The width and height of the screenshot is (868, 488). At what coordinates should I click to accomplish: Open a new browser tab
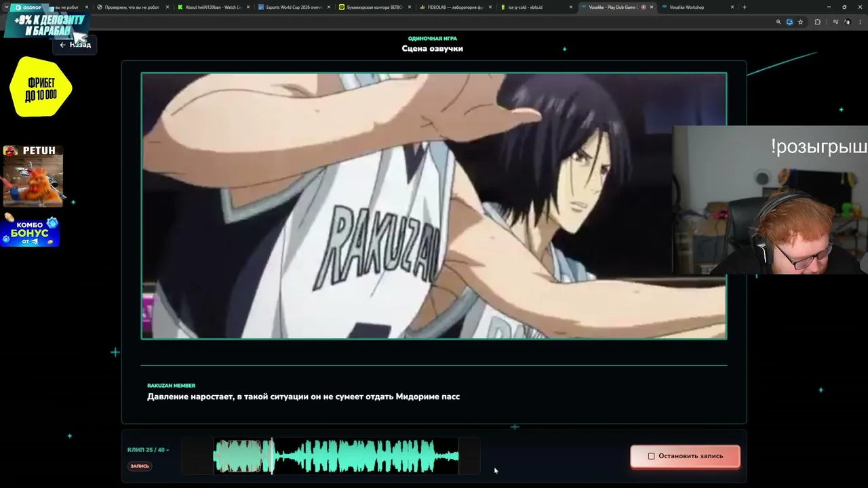pos(745,7)
